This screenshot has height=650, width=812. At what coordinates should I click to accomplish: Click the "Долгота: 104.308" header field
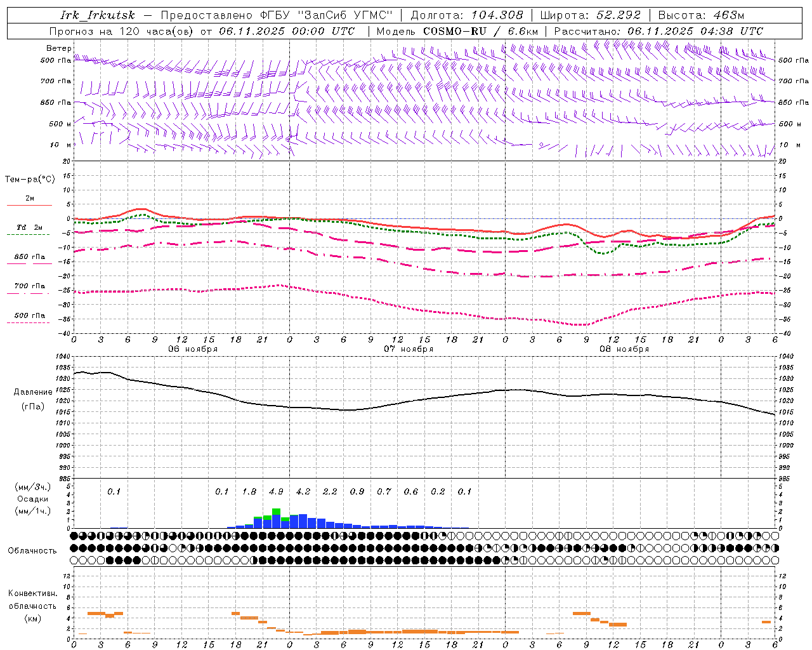[x=467, y=15]
